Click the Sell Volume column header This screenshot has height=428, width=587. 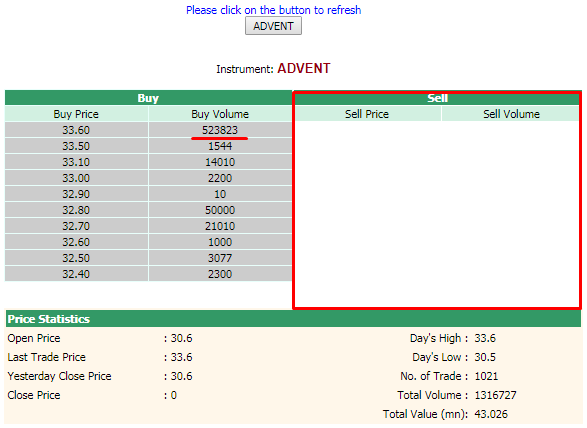(511, 114)
